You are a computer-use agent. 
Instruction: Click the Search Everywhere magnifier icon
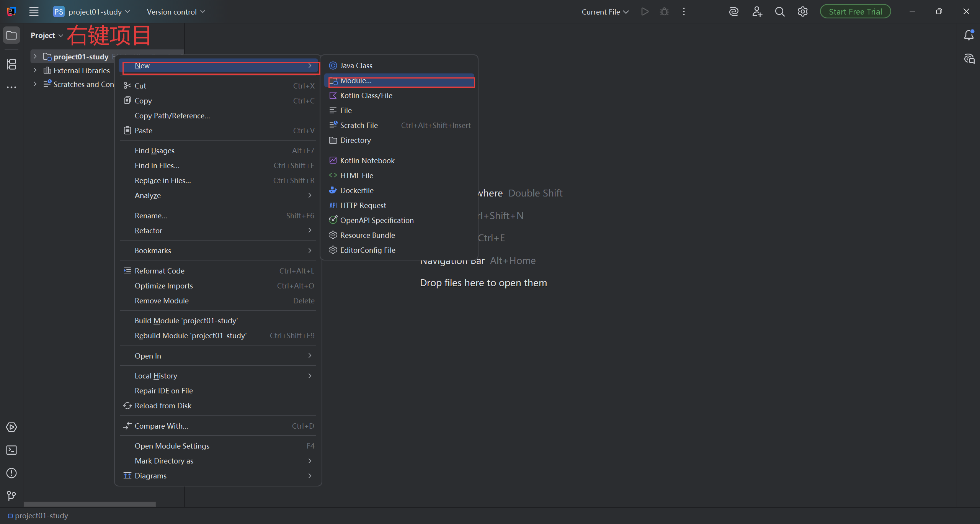[x=780, y=12]
